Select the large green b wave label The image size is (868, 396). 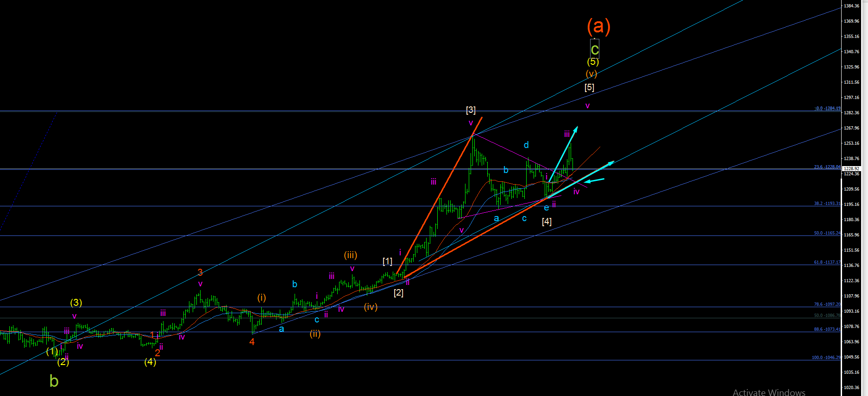(x=54, y=381)
